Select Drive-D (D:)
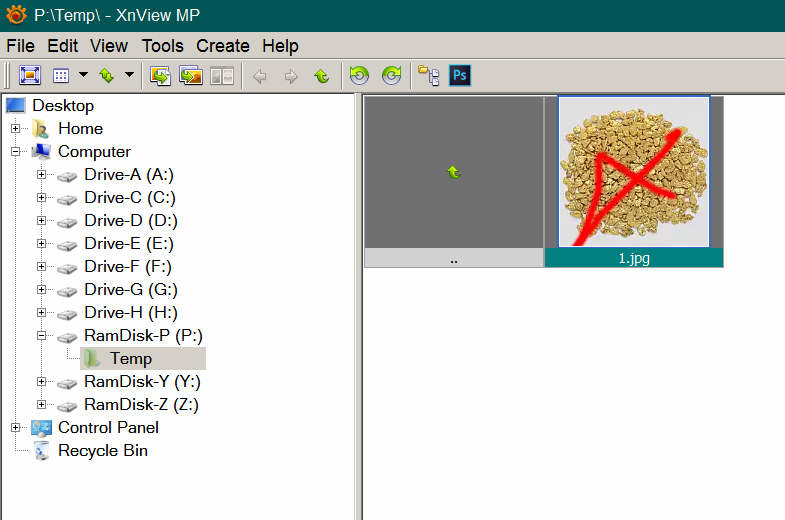Image resolution: width=785 pixels, height=520 pixels. click(x=131, y=221)
